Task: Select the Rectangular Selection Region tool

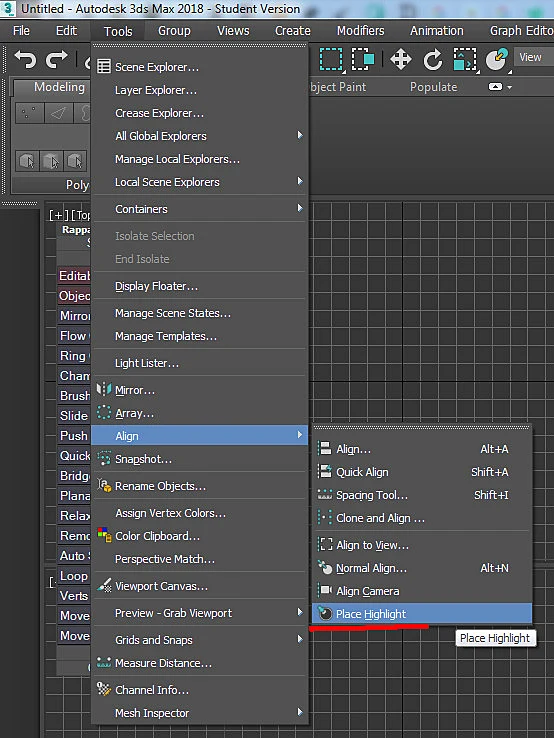Action: (x=331, y=60)
